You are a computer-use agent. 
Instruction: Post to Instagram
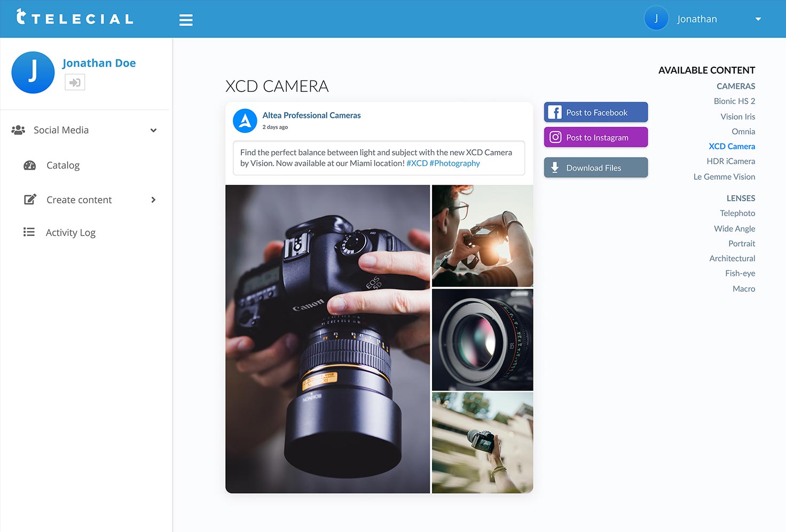[596, 137]
